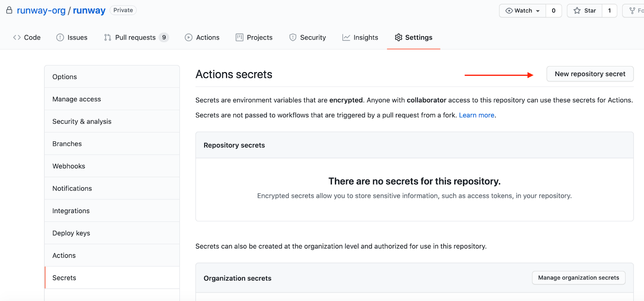Click the Pull requests branch icon
This screenshot has width=644, height=301.
coord(107,37)
